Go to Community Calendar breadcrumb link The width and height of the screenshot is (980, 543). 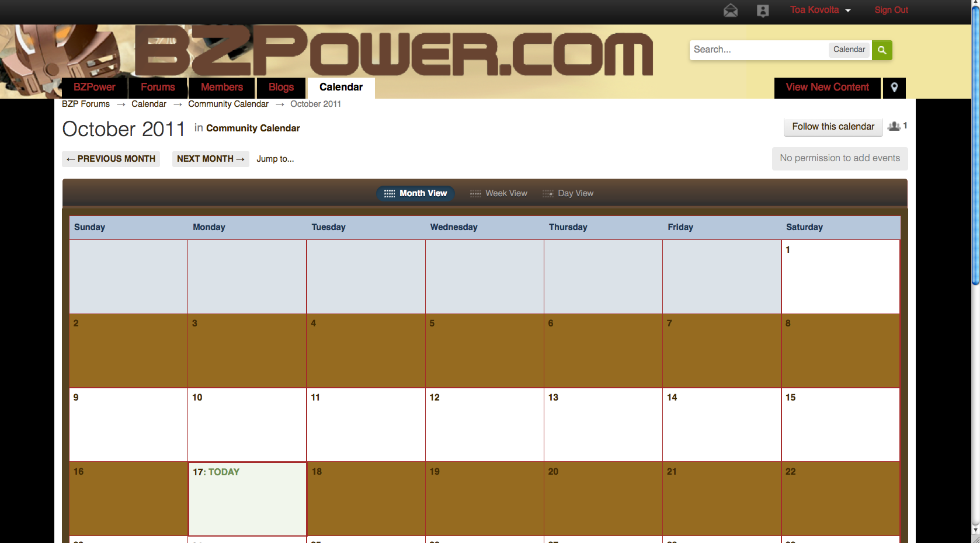pos(228,104)
